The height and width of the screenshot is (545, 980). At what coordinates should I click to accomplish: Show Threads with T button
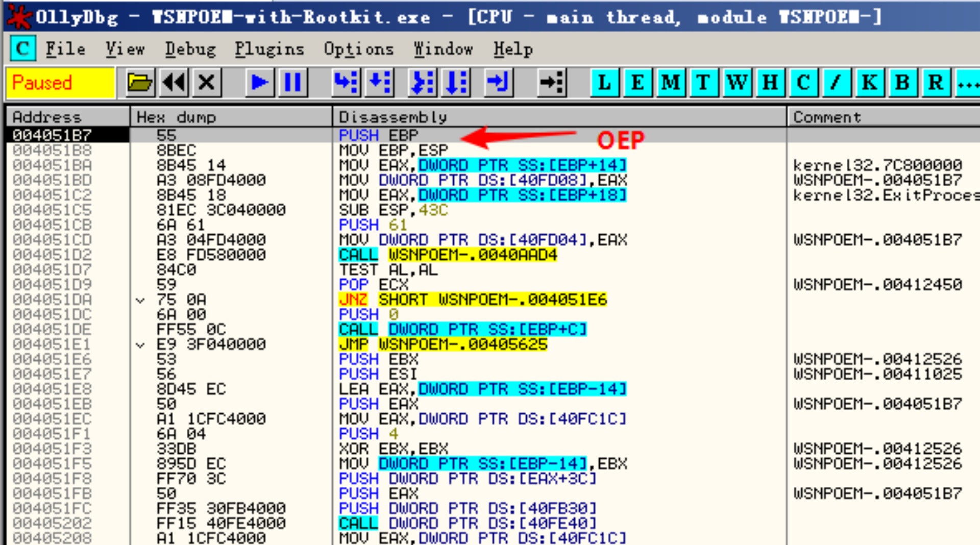(704, 82)
